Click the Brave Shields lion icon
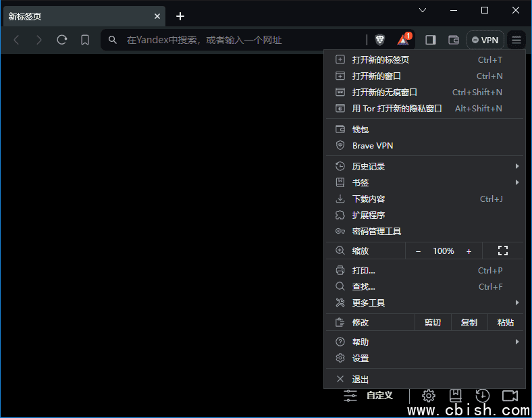532x418 pixels. pos(380,40)
